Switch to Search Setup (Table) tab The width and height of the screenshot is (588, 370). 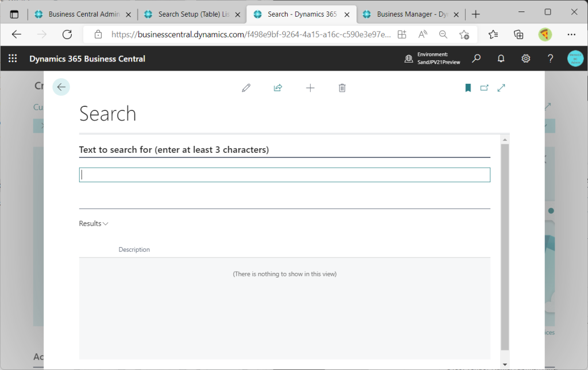click(x=192, y=14)
